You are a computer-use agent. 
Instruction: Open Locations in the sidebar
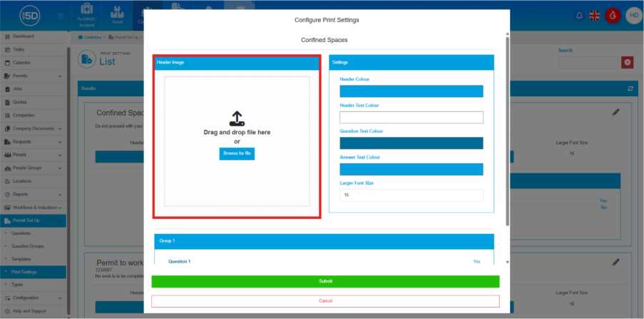point(33,181)
